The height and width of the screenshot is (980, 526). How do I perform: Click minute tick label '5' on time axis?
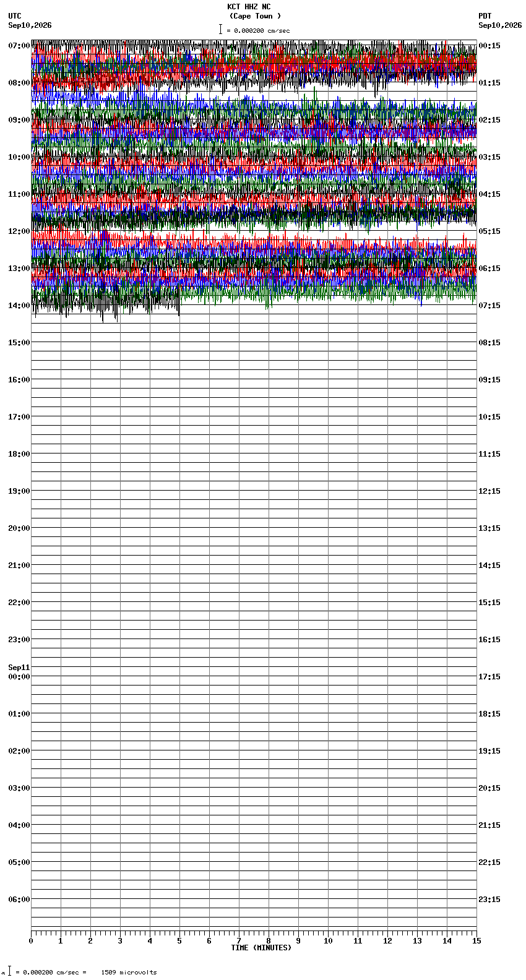pos(179,941)
